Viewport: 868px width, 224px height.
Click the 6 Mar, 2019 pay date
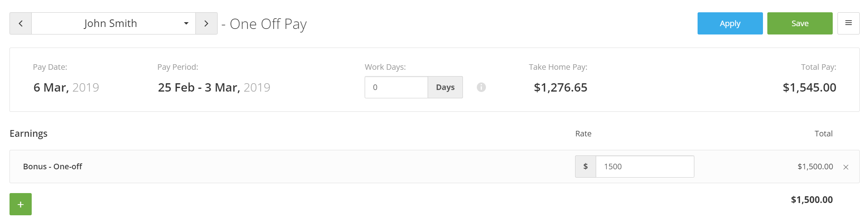click(x=66, y=87)
